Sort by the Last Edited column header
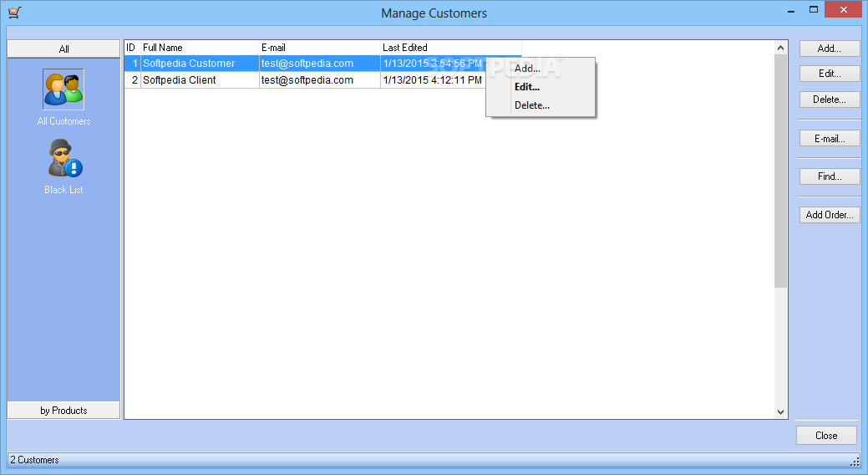868x475 pixels. tap(450, 48)
